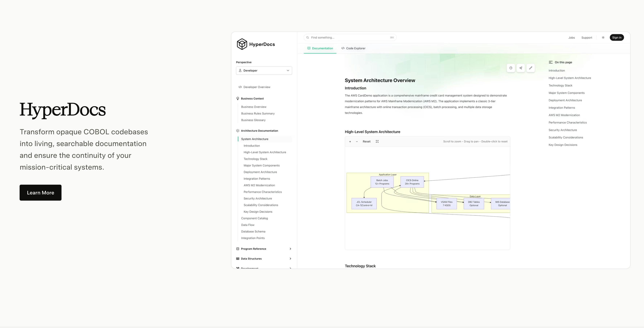The image size is (644, 328).
Task: Jump to Key Design Decisions under On this page
Action: (x=563, y=145)
